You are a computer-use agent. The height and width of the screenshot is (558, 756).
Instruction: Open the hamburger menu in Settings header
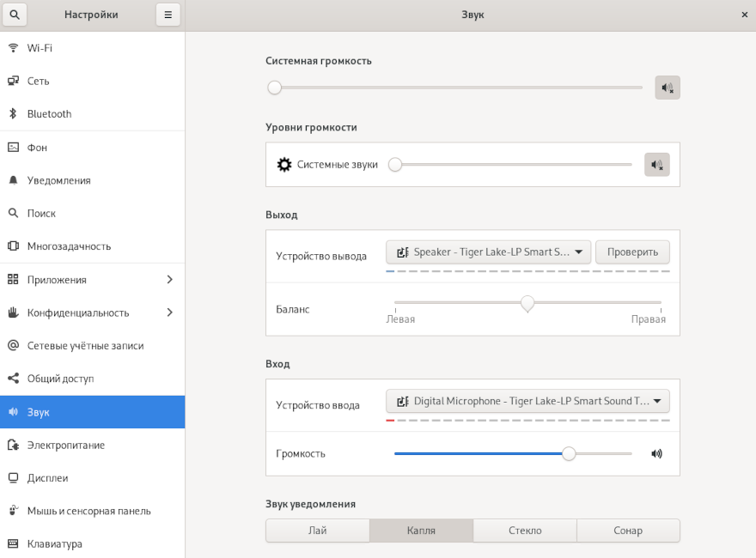[168, 15]
